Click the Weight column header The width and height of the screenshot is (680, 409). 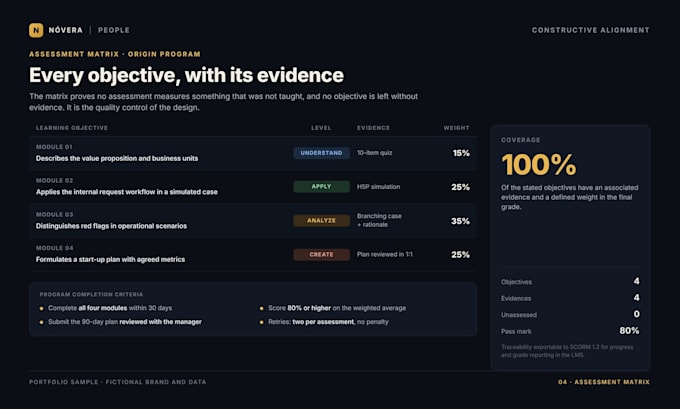click(x=456, y=128)
